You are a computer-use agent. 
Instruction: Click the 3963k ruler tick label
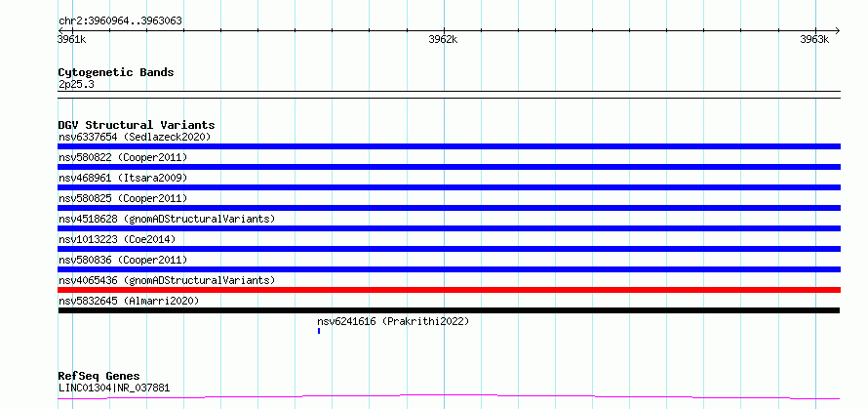[x=815, y=39]
